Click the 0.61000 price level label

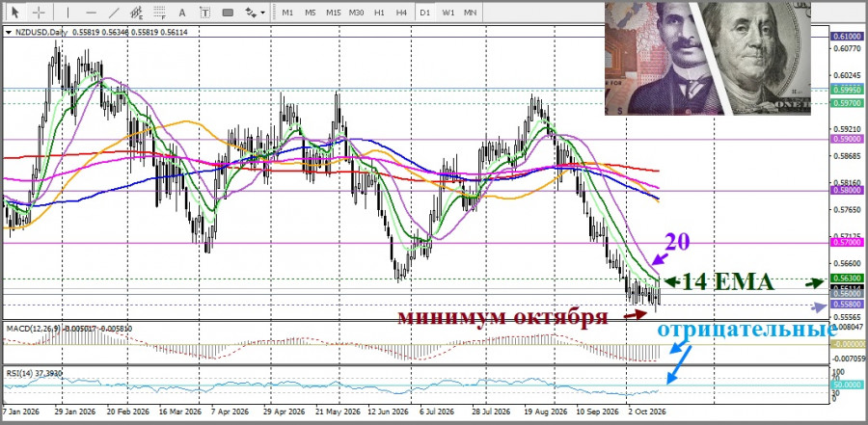pyautogui.click(x=845, y=36)
